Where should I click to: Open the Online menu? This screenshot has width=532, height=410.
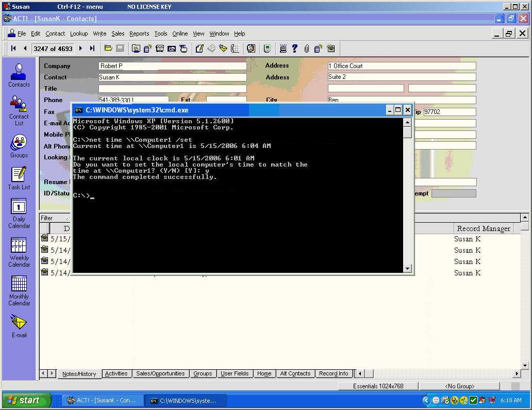pyautogui.click(x=180, y=34)
